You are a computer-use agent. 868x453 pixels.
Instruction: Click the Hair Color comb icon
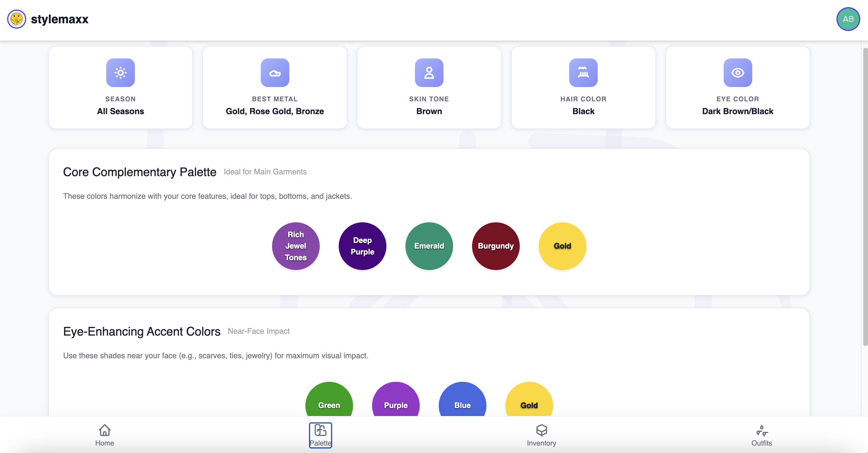pyautogui.click(x=583, y=72)
